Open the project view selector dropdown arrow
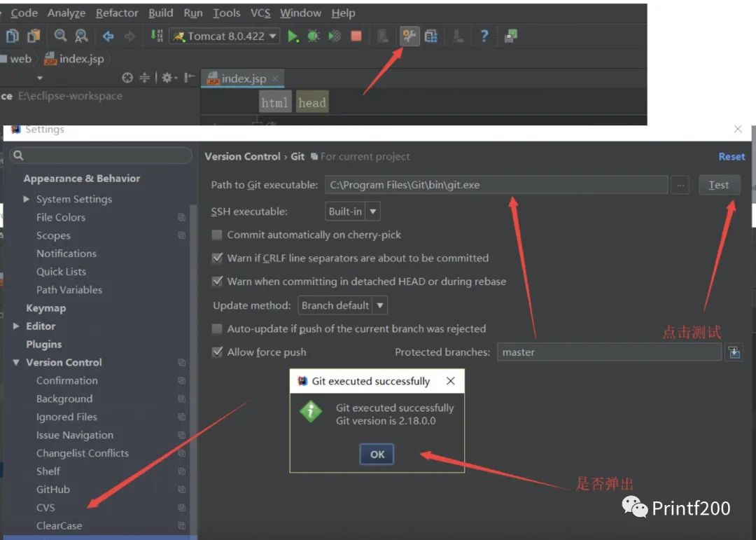This screenshot has height=540, width=756. [39, 78]
